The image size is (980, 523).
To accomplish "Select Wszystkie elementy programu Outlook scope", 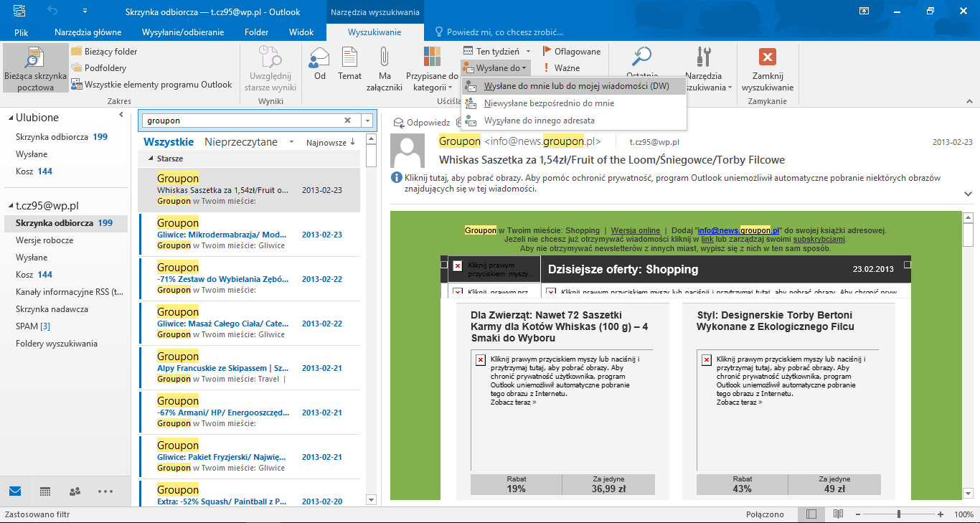I will pos(151,85).
